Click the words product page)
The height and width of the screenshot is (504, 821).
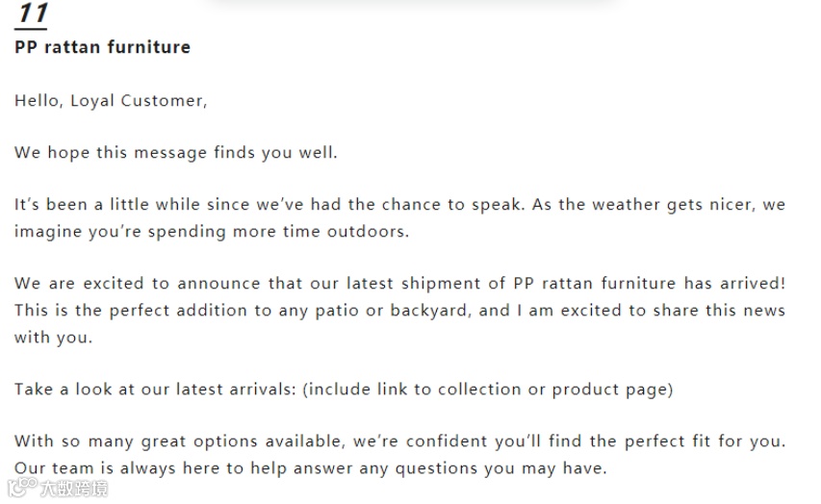click(x=612, y=390)
